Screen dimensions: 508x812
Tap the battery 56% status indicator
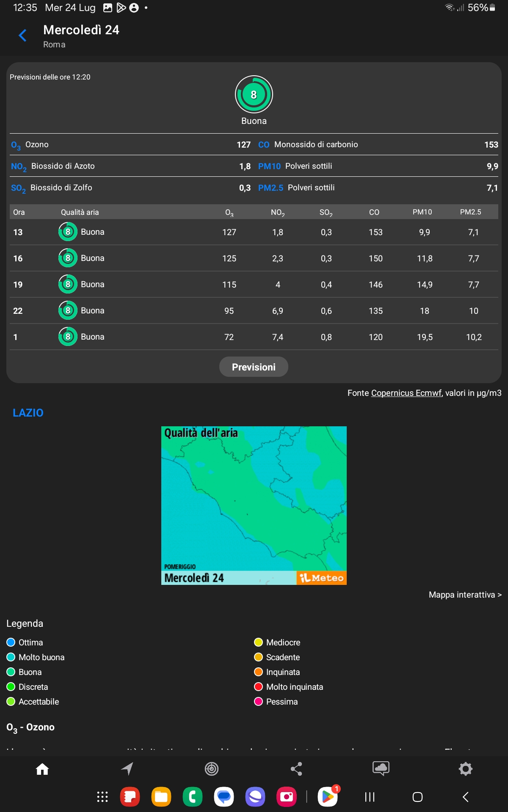tap(481, 8)
